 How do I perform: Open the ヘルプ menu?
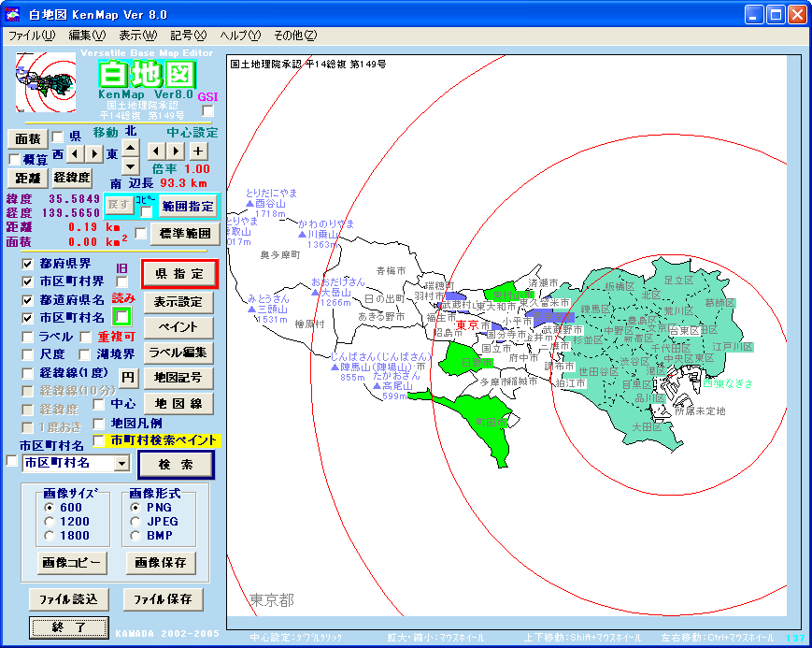[x=240, y=36]
